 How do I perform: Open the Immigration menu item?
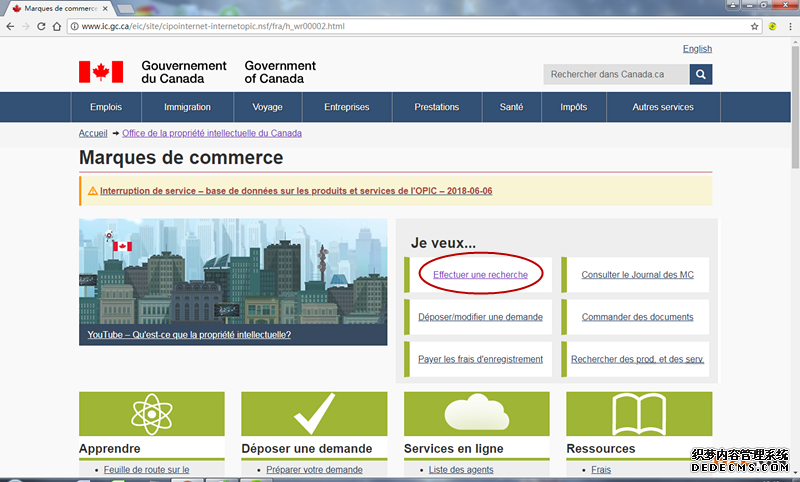[187, 107]
